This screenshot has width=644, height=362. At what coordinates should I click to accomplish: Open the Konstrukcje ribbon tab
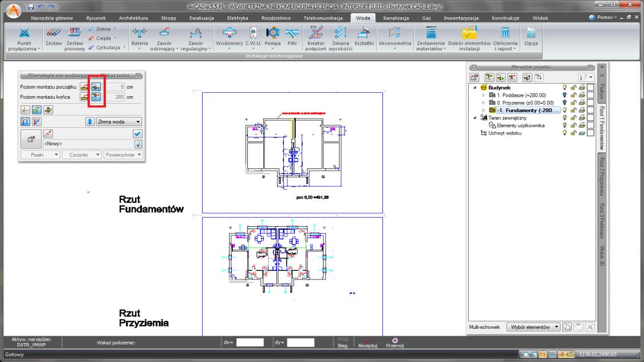pyautogui.click(x=505, y=18)
